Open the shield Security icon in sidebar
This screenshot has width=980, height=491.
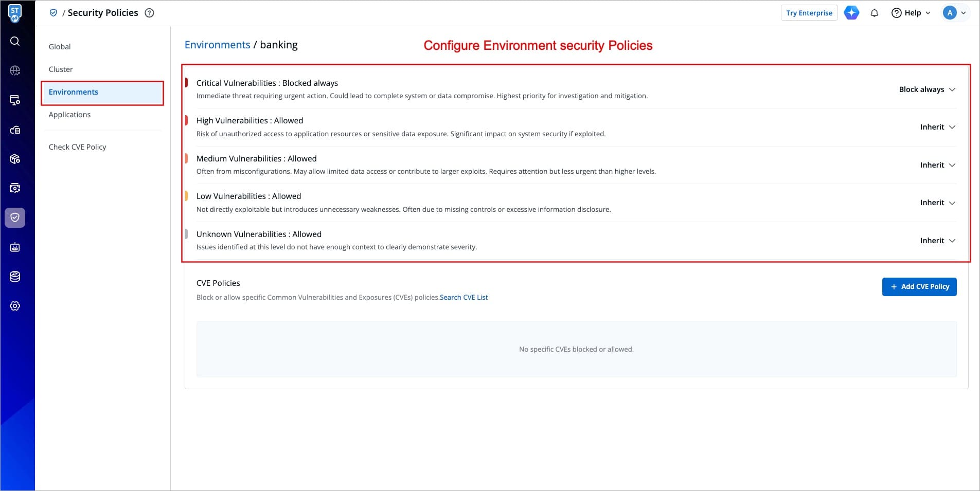15,217
